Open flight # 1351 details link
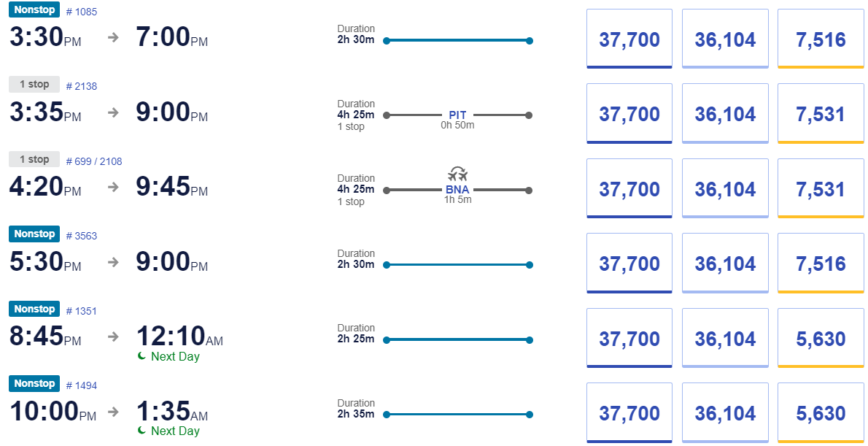 click(x=82, y=311)
